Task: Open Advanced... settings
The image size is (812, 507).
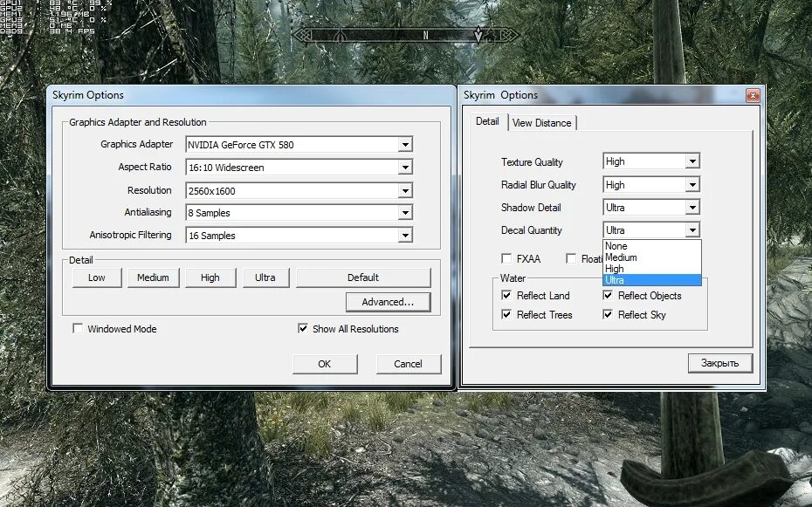Action: (x=388, y=302)
